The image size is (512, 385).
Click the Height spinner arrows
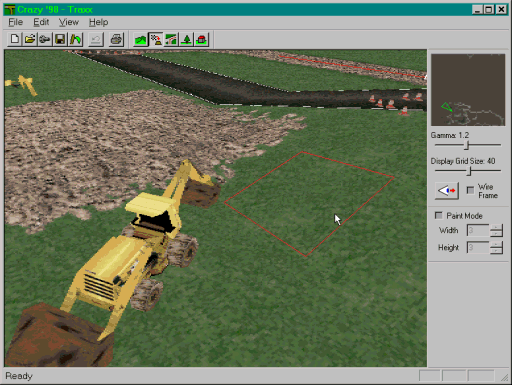point(496,248)
